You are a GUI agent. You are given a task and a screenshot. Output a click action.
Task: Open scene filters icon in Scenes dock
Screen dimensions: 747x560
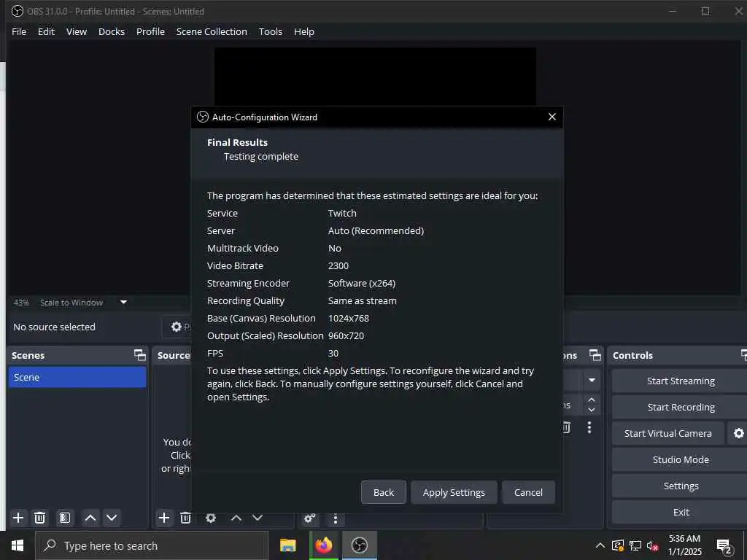click(x=65, y=518)
